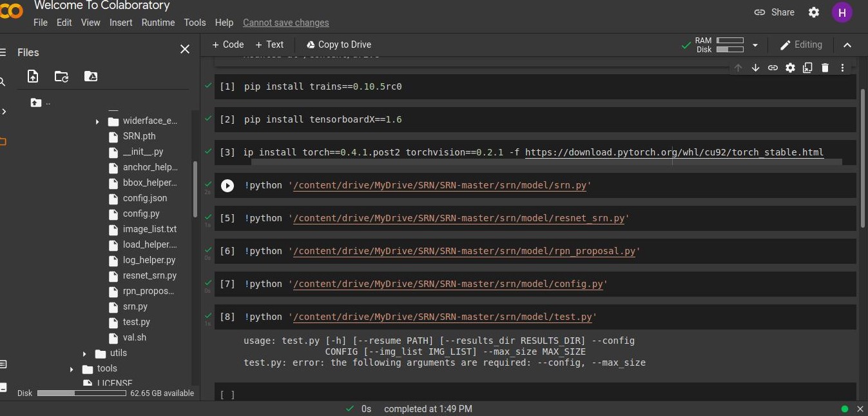
Task: Open the cell more options menu
Action: (842, 68)
